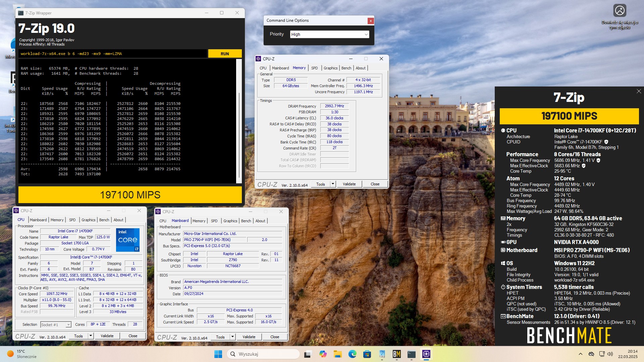Click the BenchMate BM taskbar icon
Image resolution: width=644 pixels, height=362 pixels.
pyautogui.click(x=396, y=354)
